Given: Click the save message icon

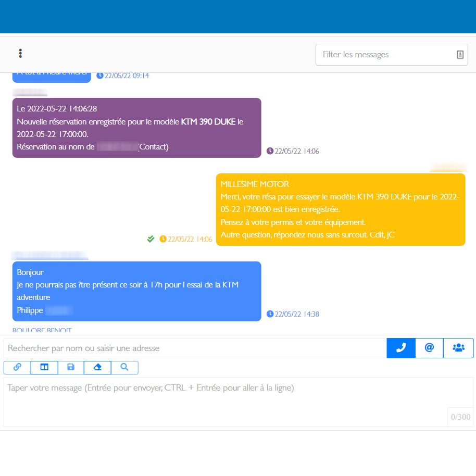Looking at the screenshot, I should pos(71,367).
